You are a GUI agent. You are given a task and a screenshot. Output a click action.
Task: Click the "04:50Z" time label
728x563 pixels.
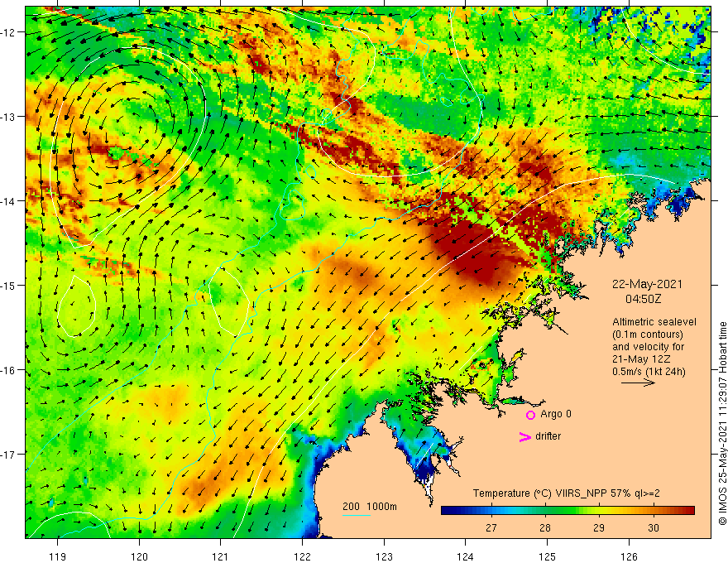643,299
